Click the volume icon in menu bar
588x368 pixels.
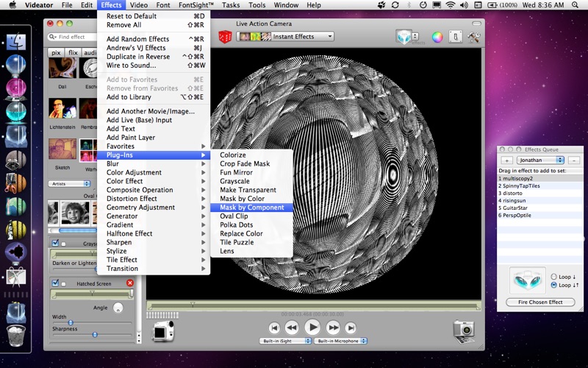(x=464, y=5)
